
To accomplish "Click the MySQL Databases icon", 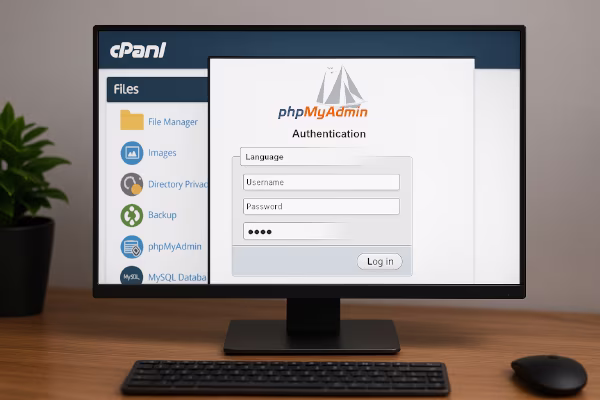I will [x=131, y=276].
